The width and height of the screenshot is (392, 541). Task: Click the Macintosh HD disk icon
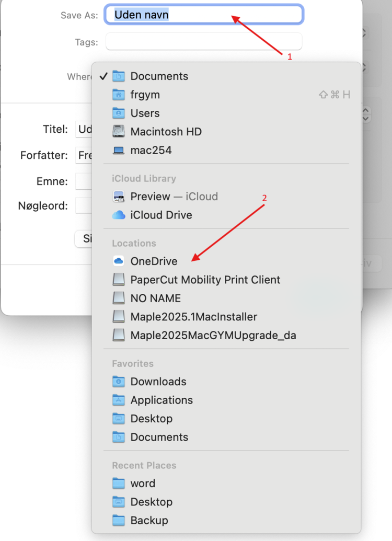119,132
